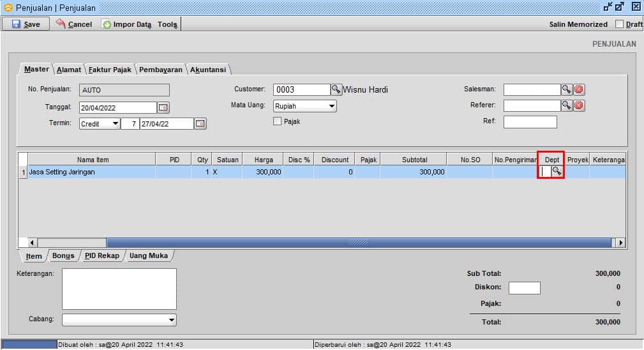Click the Referer search magnifier icon

tap(566, 105)
